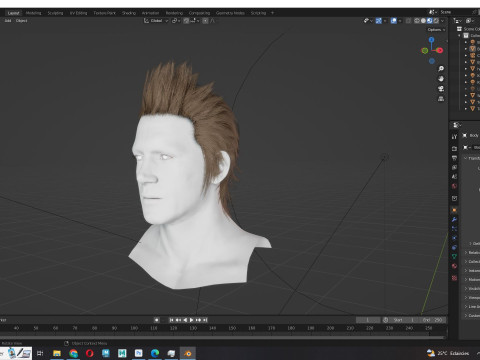Switch to the Geometry Nodes workspace tab
This screenshot has height=360, width=480.
[230, 13]
